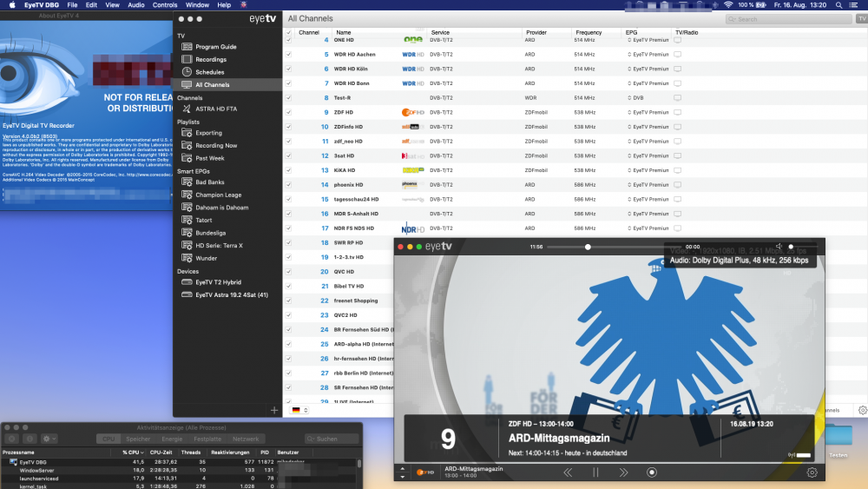Open the Bundesliga smart EPG
The width and height of the screenshot is (868, 489).
(x=210, y=233)
